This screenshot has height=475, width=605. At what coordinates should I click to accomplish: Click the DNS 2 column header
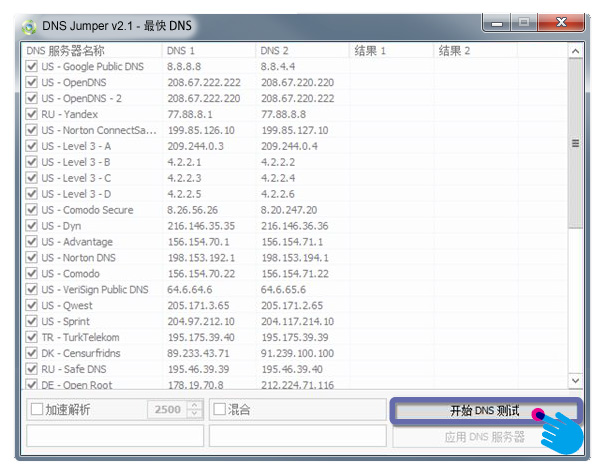tap(302, 50)
